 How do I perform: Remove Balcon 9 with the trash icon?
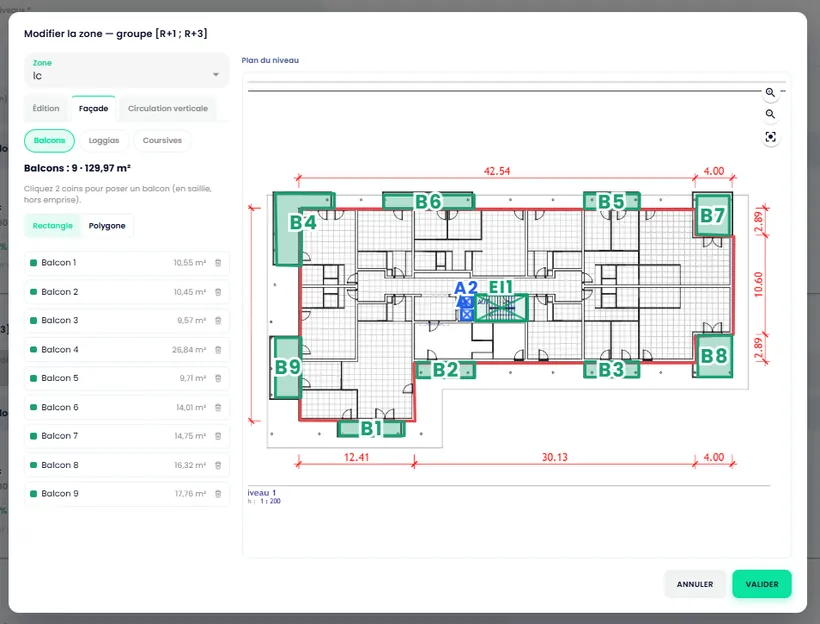click(x=218, y=494)
